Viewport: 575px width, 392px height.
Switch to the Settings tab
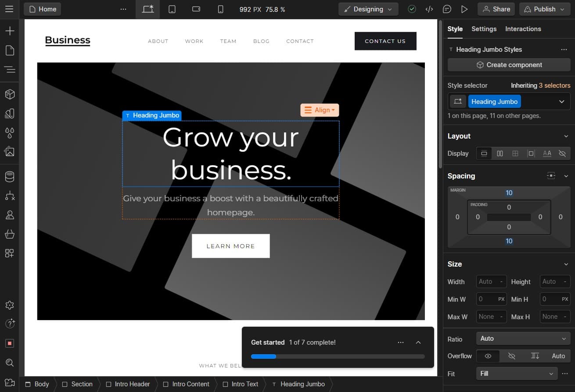point(484,29)
